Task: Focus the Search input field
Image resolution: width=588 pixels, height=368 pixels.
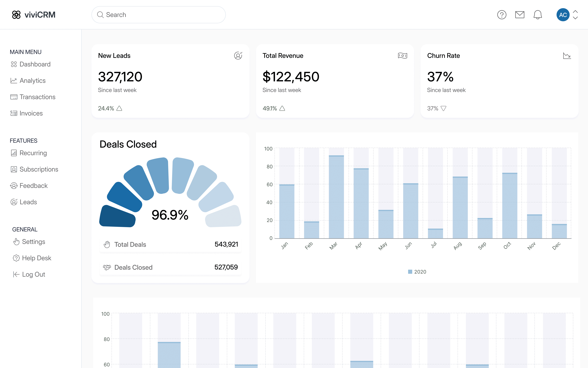Action: (x=158, y=15)
